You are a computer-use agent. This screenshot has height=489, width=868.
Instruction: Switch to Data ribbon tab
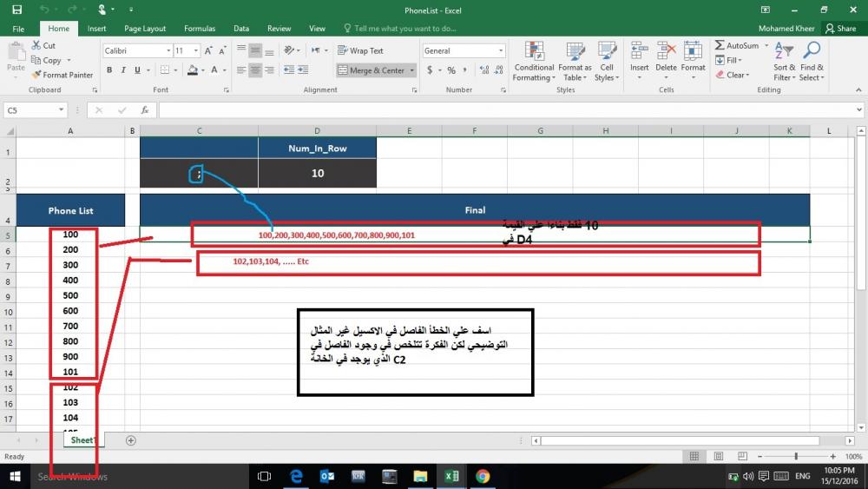click(x=240, y=29)
